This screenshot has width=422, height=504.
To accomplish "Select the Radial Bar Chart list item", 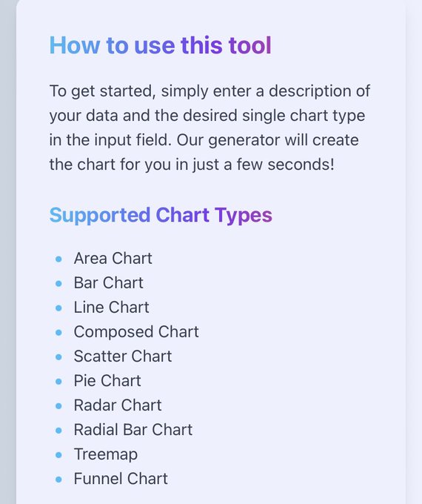I will (133, 430).
